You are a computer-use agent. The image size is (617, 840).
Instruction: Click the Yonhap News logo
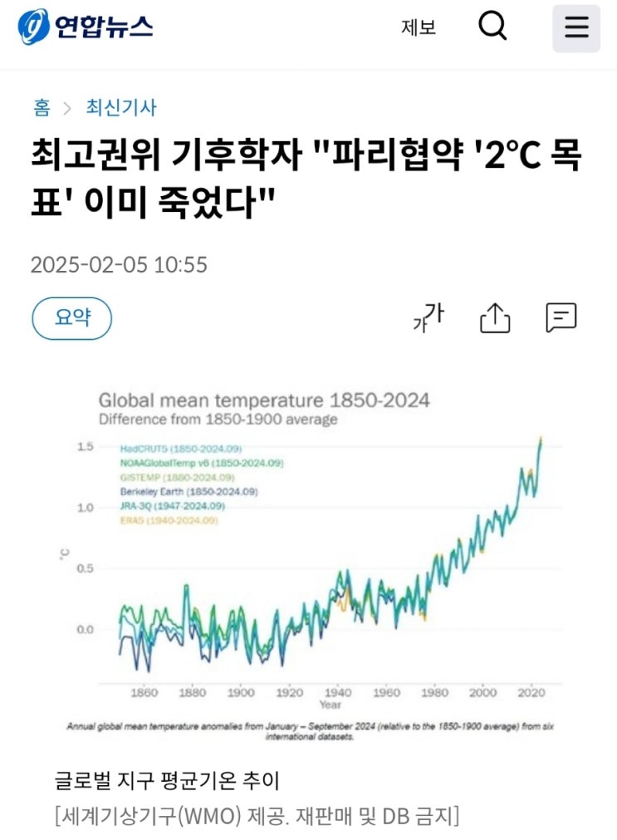pos(86,27)
